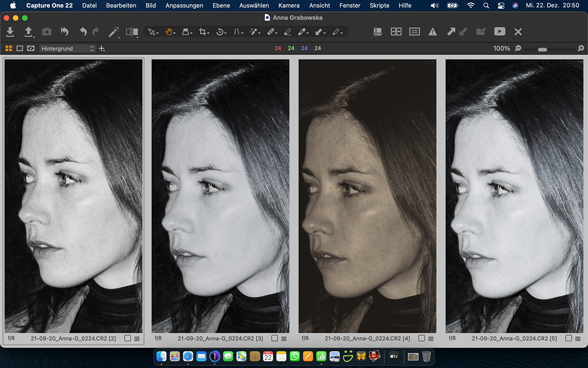The image size is (588, 368).
Task: Click the red 24 RGB readout value
Action: pos(278,48)
